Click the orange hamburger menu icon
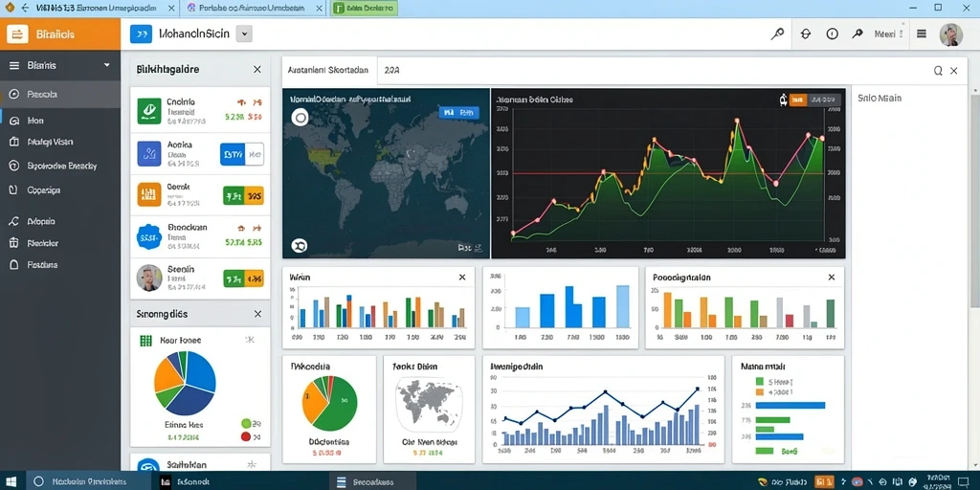The width and height of the screenshot is (980, 490). pyautogui.click(x=17, y=34)
